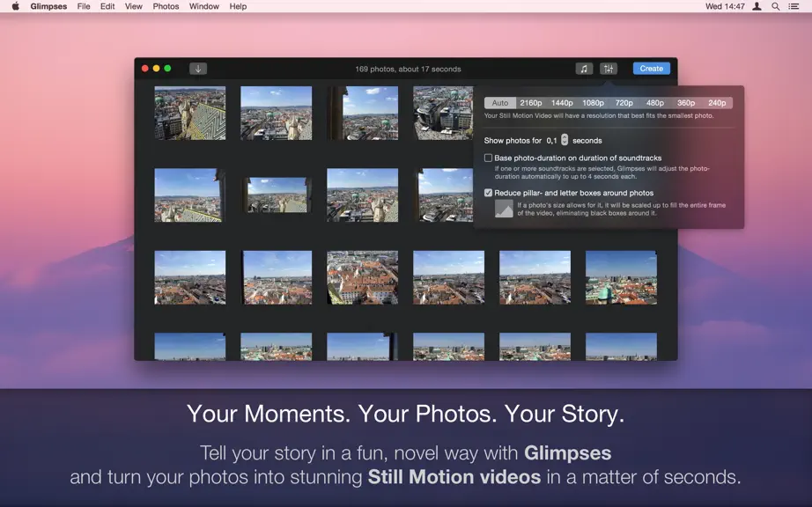Open Spotlight search in menu bar
812x507 pixels.
[x=775, y=6]
